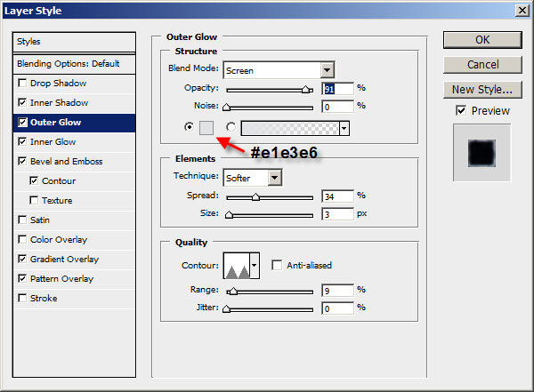Uncheck the Contour sub-style checkbox
This screenshot has height=392, width=534.
[34, 180]
